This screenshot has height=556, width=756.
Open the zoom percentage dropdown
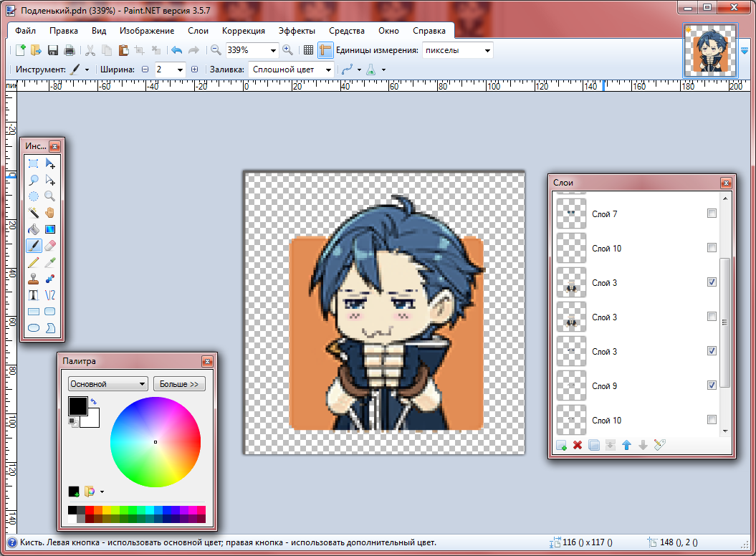273,50
